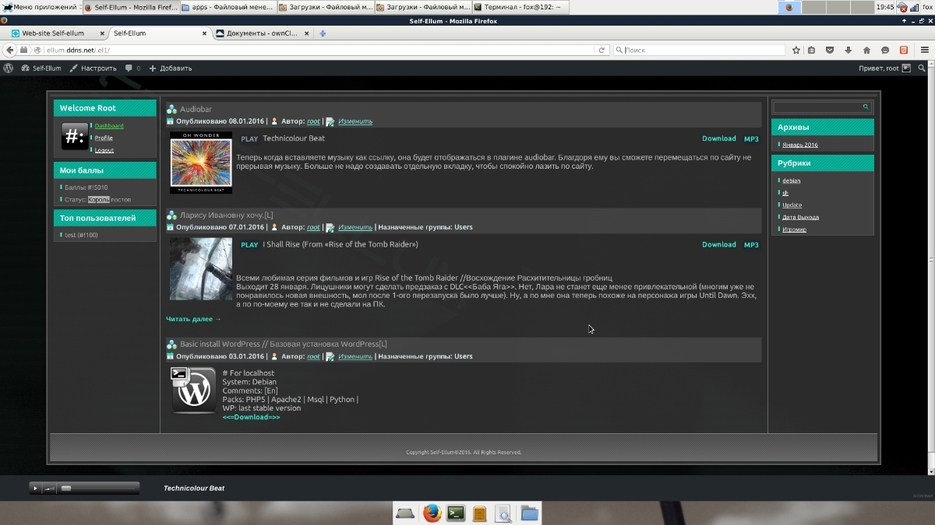Open the blue folder in the dock
935x525 pixels.
(x=530, y=513)
